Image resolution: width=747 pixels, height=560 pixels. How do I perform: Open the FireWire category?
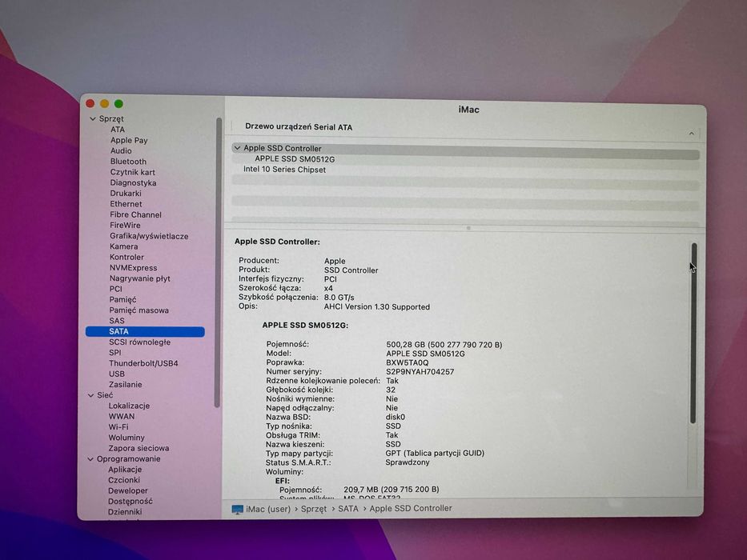[x=125, y=226]
